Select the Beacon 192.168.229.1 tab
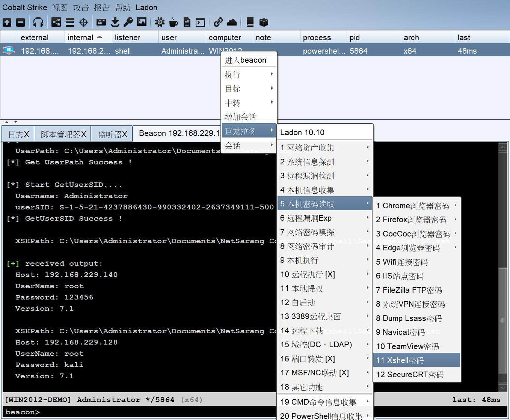The image size is (510, 420). click(x=179, y=133)
